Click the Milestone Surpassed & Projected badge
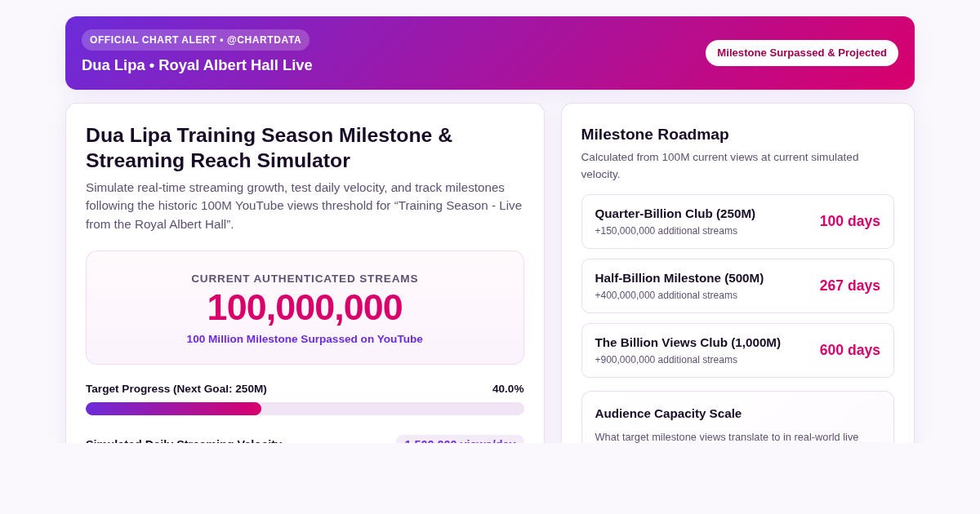This screenshot has height=514, width=980. coord(801,53)
